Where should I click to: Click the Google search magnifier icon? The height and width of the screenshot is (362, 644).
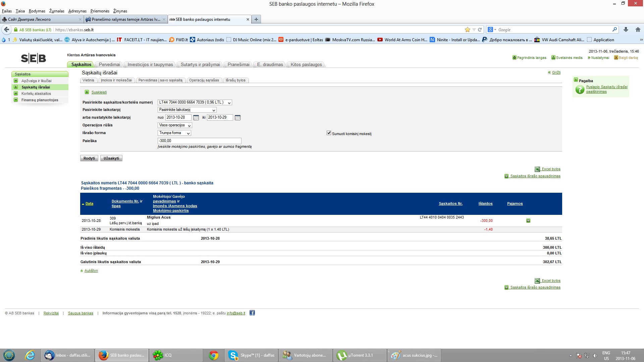pos(615,29)
